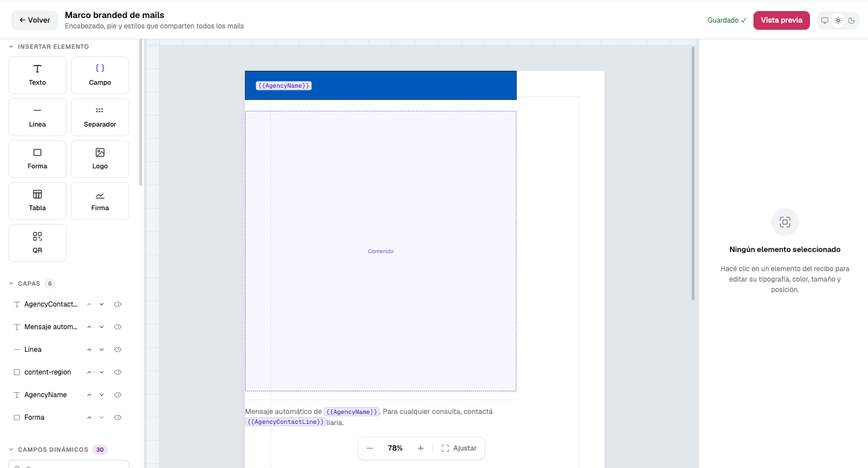Hide the Forma layer

coord(118,417)
